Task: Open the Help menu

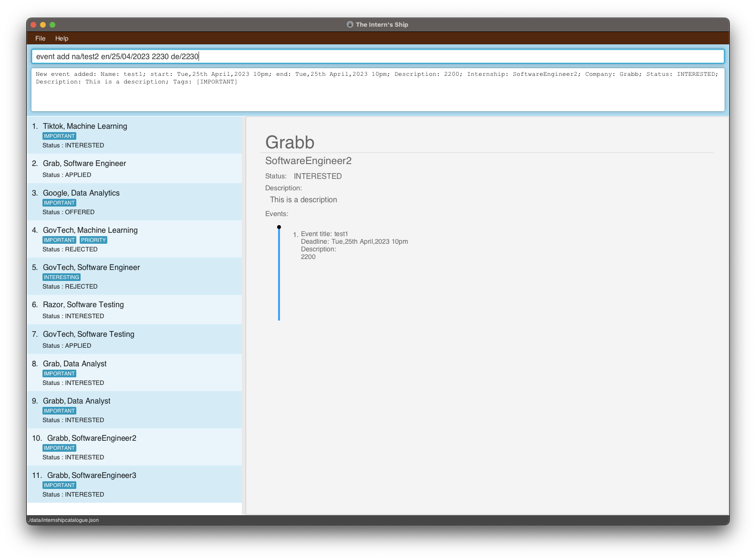Action: [x=62, y=38]
